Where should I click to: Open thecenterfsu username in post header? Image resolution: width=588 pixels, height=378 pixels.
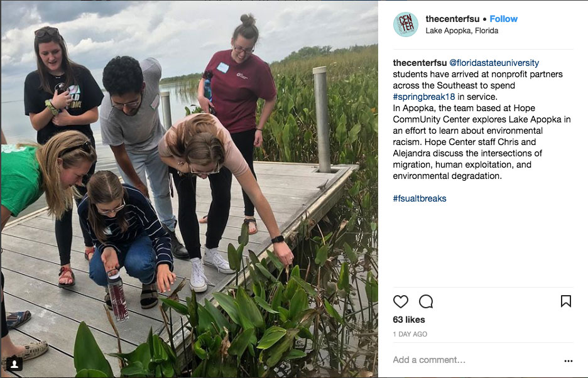452,19
